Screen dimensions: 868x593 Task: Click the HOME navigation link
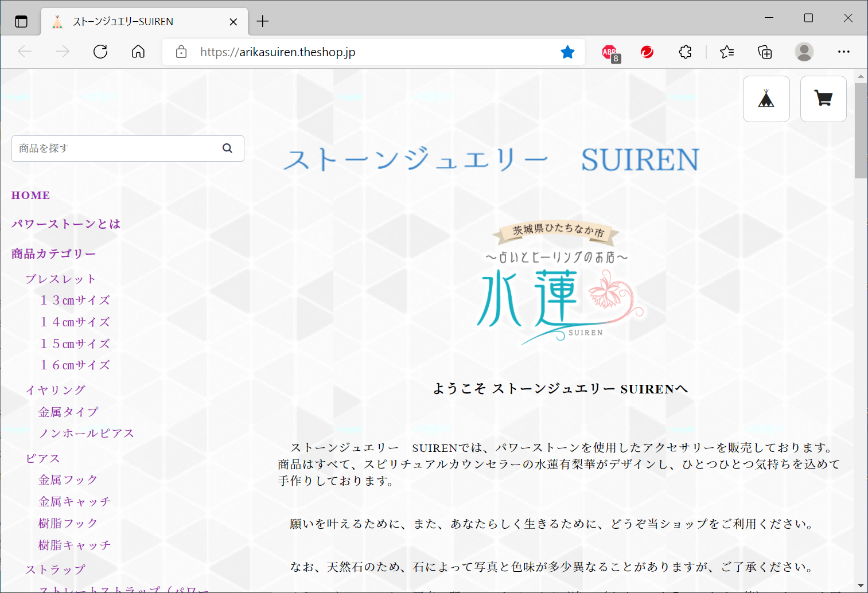30,196
